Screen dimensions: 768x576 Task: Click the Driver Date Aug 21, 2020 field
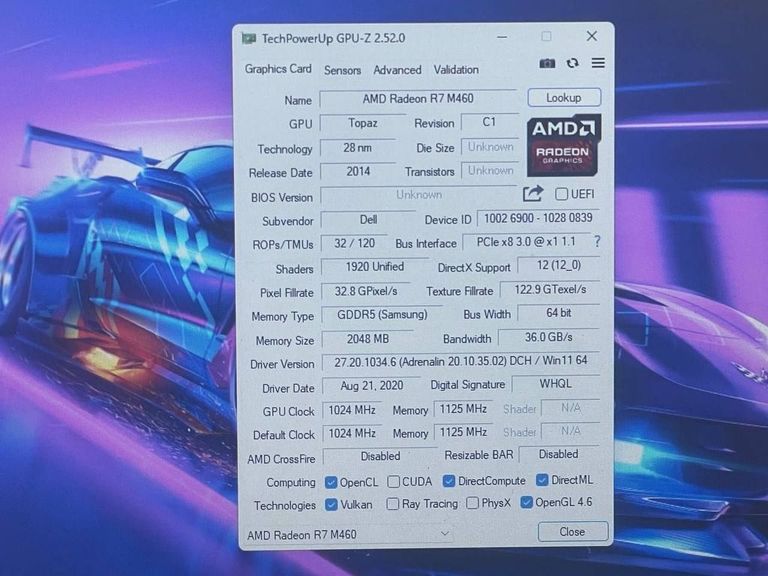point(372,385)
